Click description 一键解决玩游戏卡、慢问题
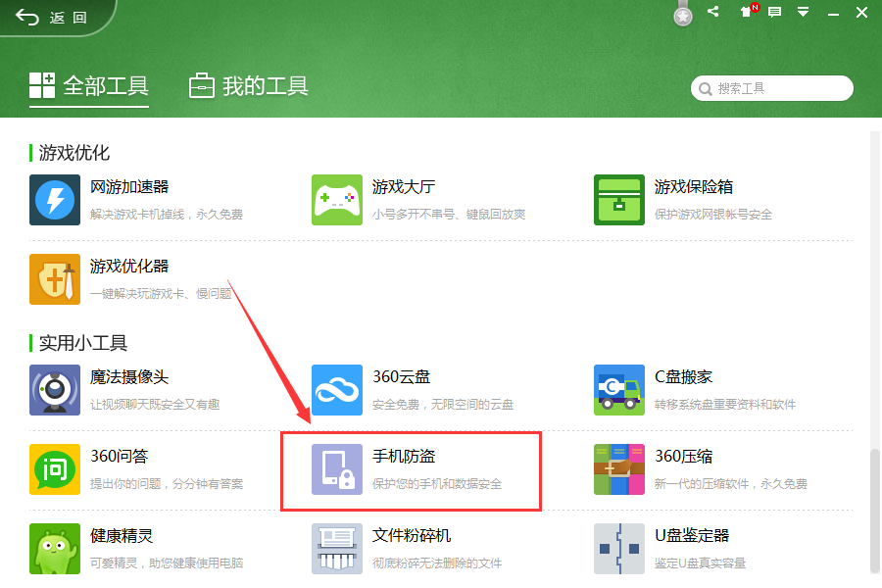The width and height of the screenshot is (882, 588). coord(161,294)
